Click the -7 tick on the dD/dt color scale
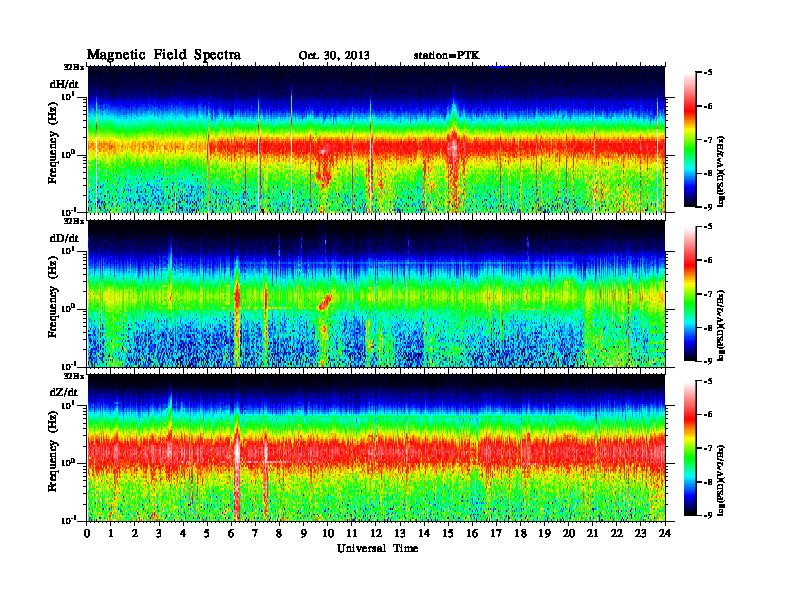 709,294
